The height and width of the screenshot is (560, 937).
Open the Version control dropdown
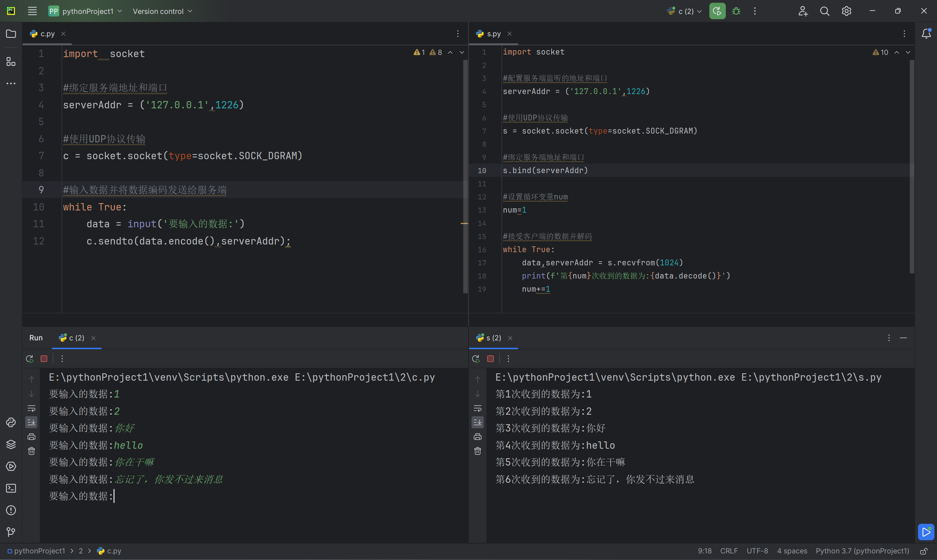click(x=162, y=11)
